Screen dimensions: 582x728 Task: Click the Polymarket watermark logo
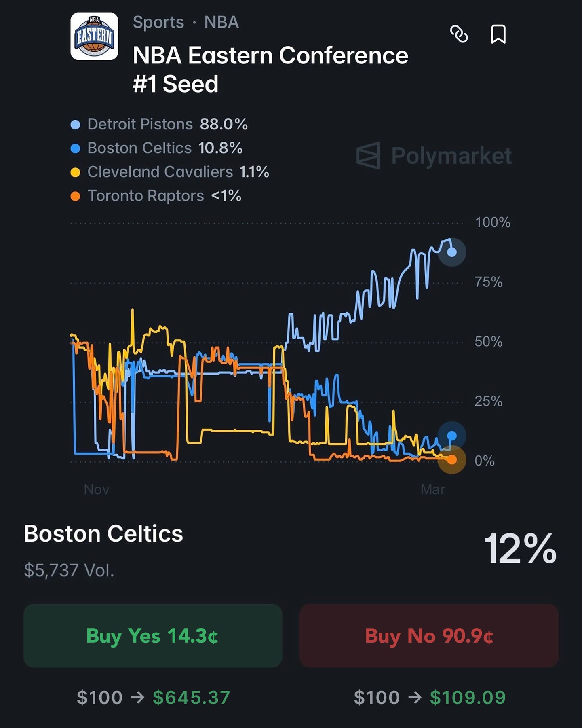[434, 156]
